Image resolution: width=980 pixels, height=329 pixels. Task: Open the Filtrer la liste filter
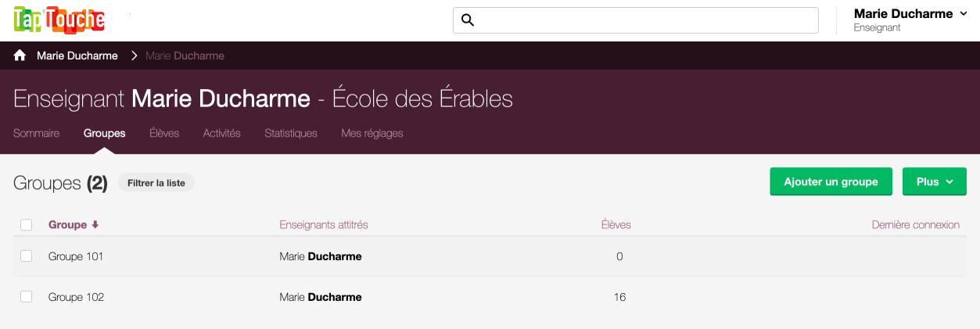(156, 183)
